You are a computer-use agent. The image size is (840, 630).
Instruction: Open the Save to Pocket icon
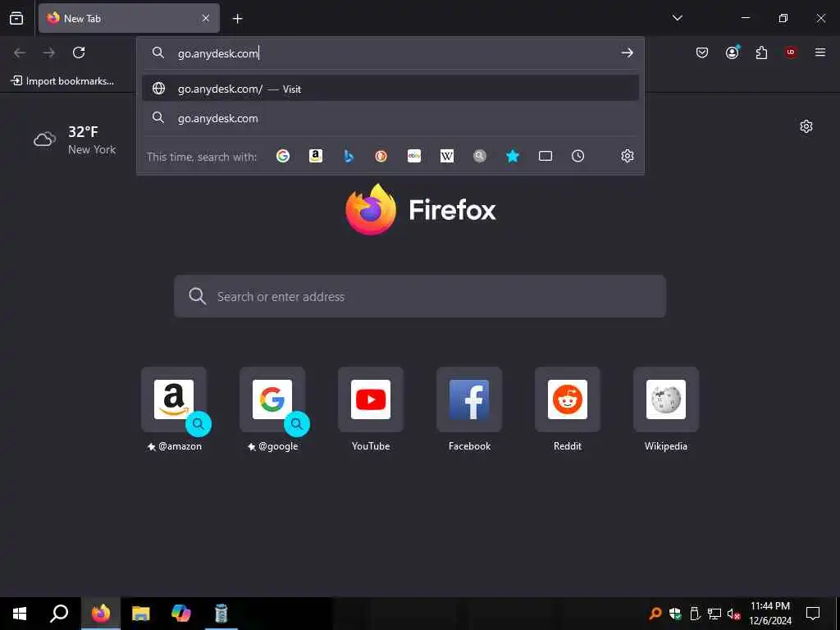[x=702, y=52]
